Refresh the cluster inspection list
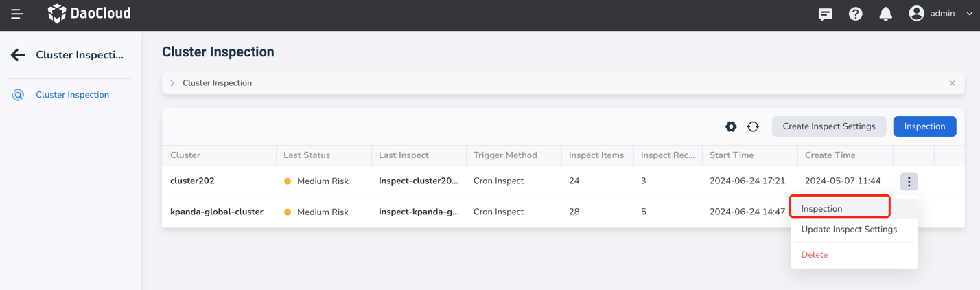Viewport: 980px width, 290px height. 753,126
